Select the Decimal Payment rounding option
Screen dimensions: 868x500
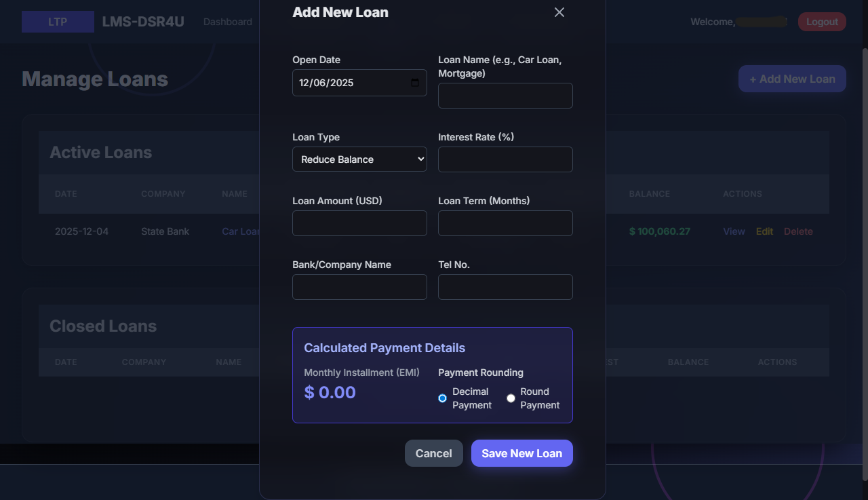(x=442, y=398)
